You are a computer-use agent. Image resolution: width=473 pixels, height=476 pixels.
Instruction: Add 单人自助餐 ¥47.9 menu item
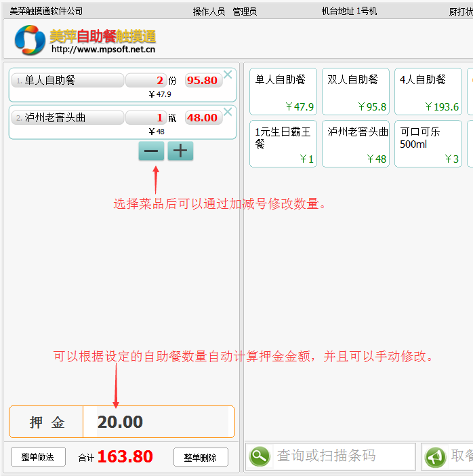283,92
